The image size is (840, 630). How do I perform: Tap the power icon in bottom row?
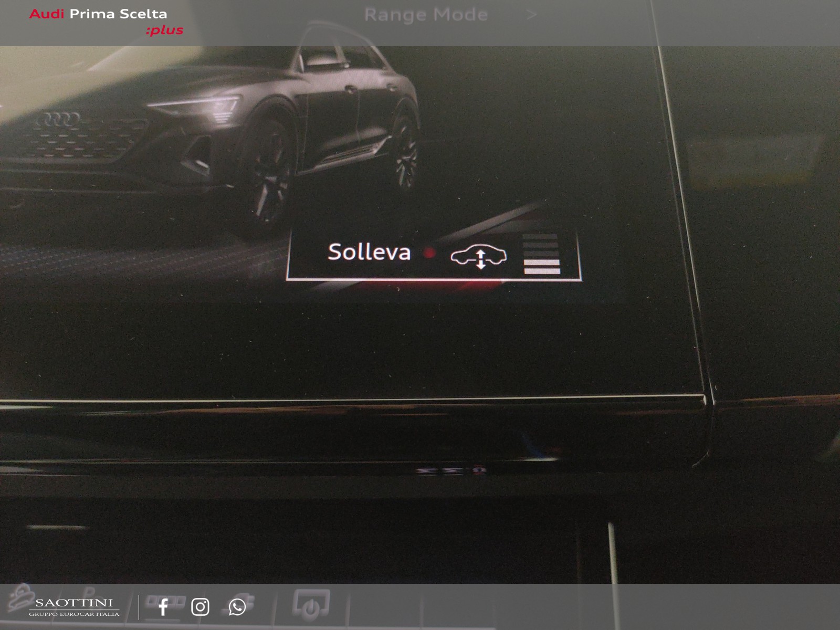coord(311,604)
